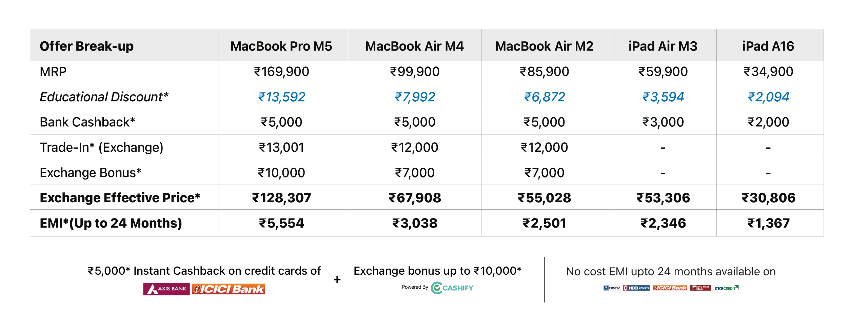The height and width of the screenshot is (316, 868).
Task: Click the Trade-In (Exchange) row label
Action: pos(101,147)
